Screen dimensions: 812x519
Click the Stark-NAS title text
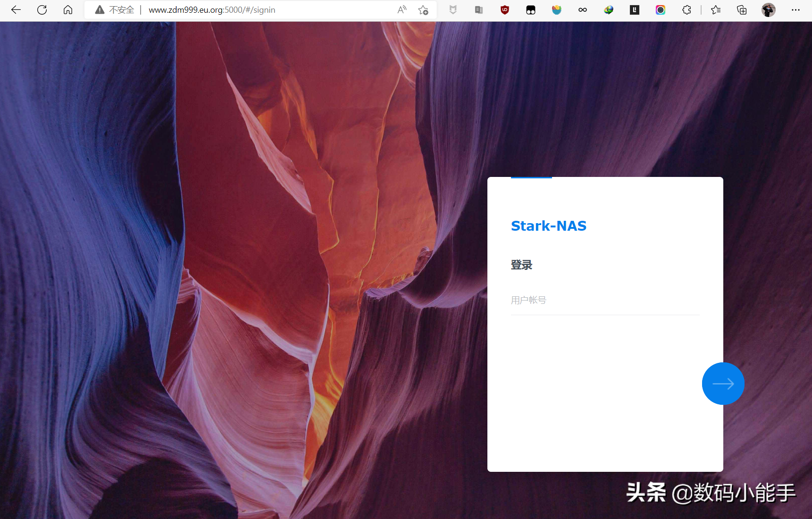549,226
